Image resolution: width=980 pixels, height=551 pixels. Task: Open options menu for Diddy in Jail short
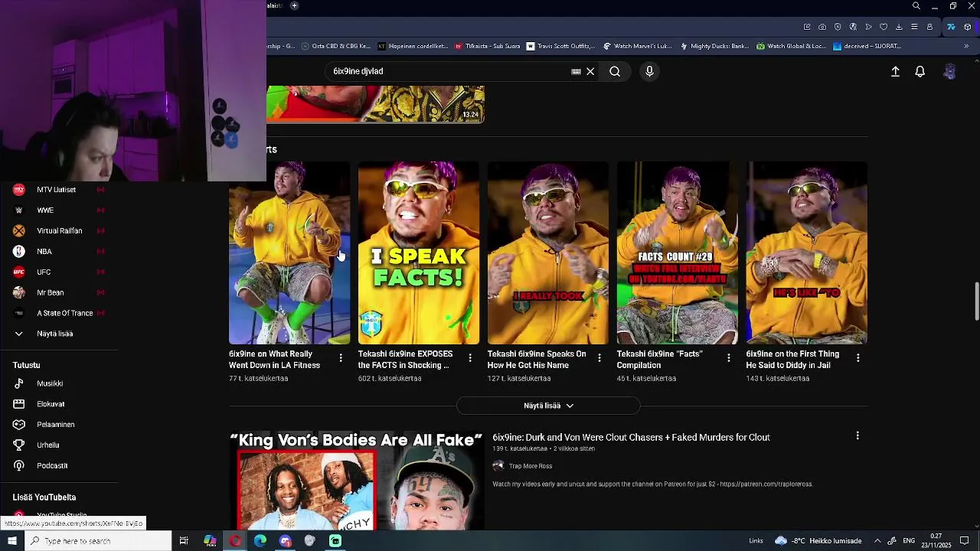pos(858,357)
